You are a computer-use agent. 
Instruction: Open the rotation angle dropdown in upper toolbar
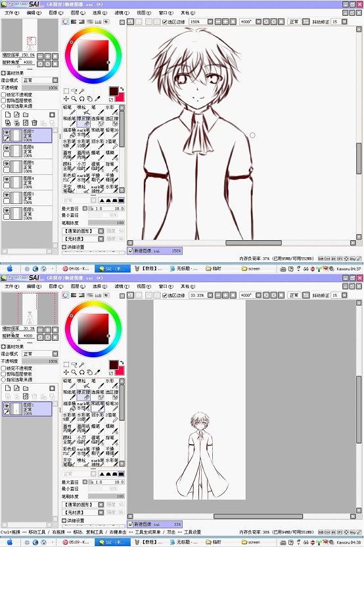(x=258, y=22)
